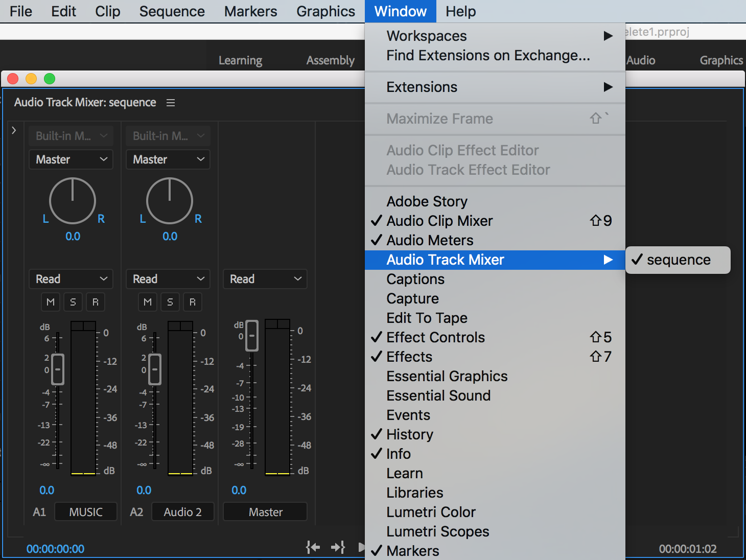
Task: Open Lumetri Color panel
Action: tap(495, 512)
